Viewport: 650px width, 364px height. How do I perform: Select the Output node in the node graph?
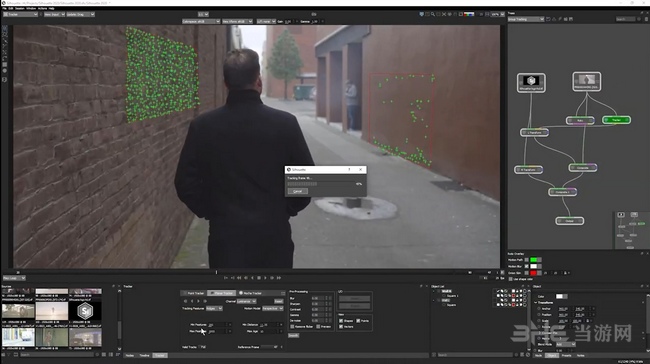570,221
